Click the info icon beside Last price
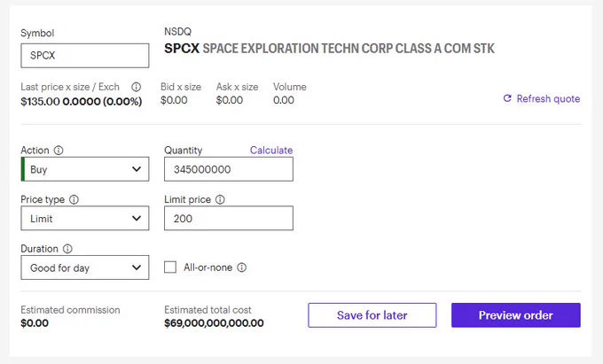The height and width of the screenshot is (364, 603). point(137,87)
